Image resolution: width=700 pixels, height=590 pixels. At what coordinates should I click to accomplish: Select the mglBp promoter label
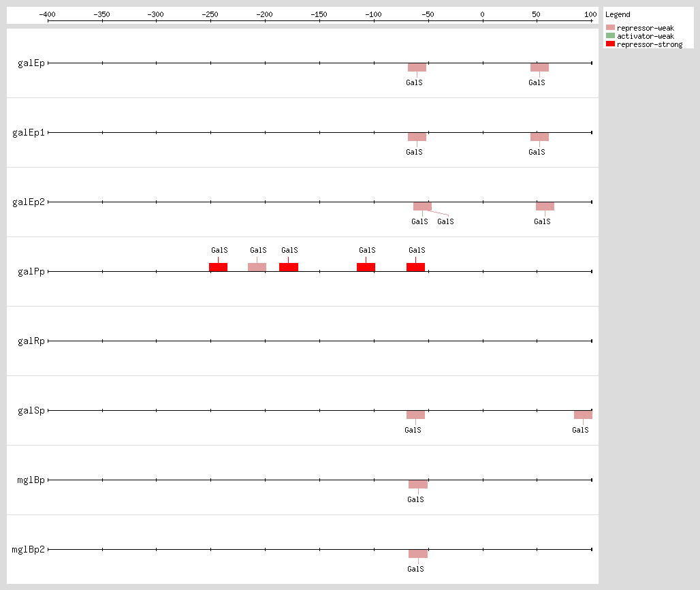[x=31, y=480]
